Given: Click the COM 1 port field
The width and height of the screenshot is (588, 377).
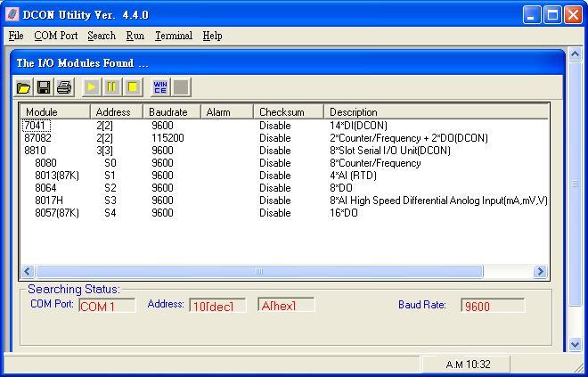Looking at the screenshot, I should pyautogui.click(x=107, y=306).
